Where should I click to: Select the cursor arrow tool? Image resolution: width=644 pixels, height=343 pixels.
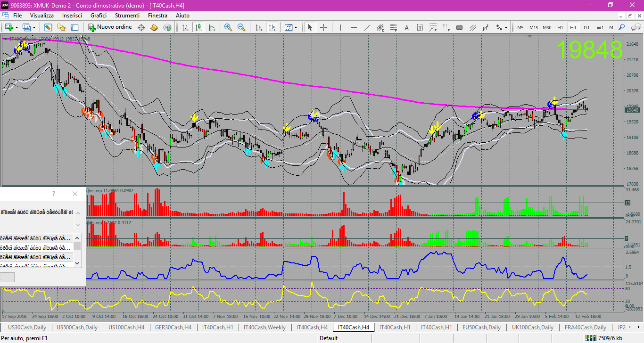[x=310, y=27]
